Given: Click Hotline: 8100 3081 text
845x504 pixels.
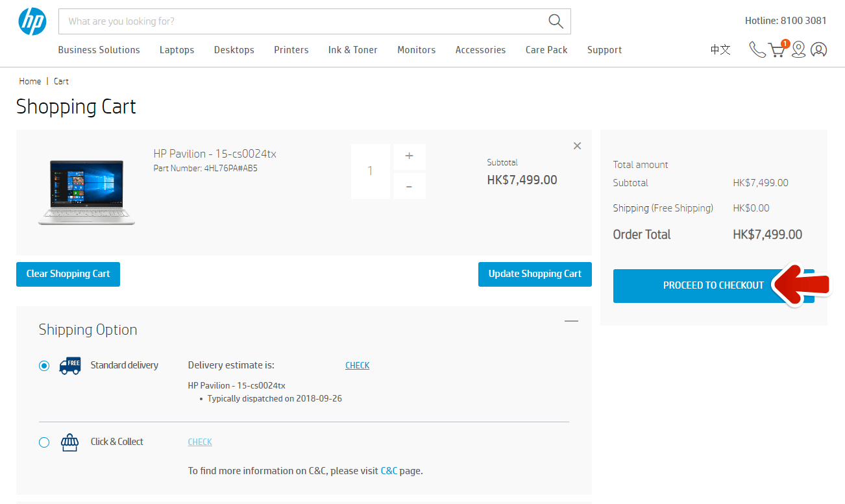Looking at the screenshot, I should pyautogui.click(x=786, y=21).
